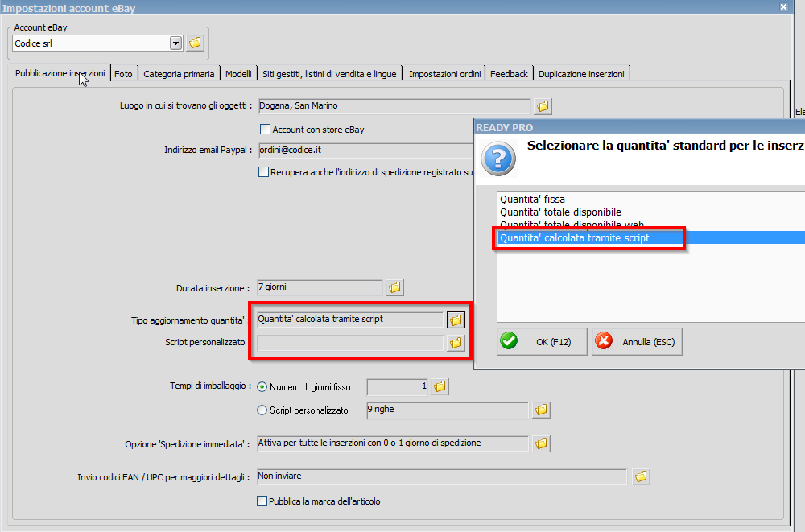Click the green checkmark icon on OK button
The image size is (805, 532).
(509, 341)
